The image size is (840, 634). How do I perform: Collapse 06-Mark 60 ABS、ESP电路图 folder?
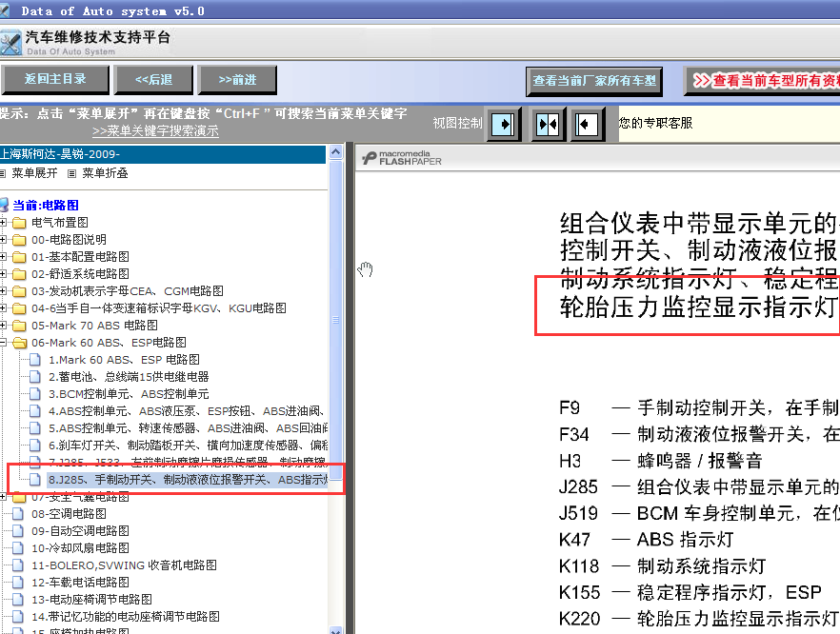click(3, 342)
